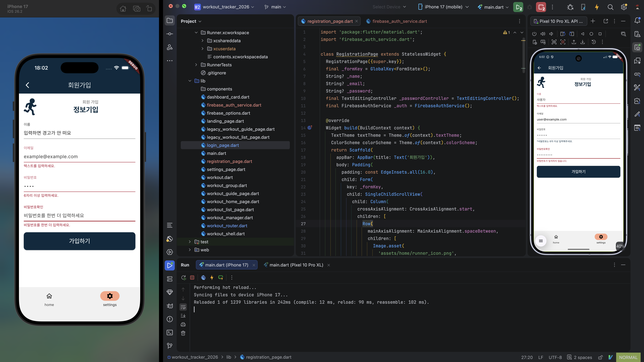Open login_page.dart in project tree

[x=223, y=145]
